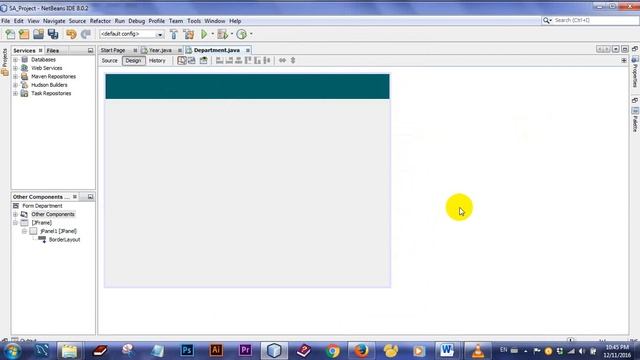The image size is (640, 360).
Task: Expand the Maven Repositories node
Action: click(x=16, y=77)
